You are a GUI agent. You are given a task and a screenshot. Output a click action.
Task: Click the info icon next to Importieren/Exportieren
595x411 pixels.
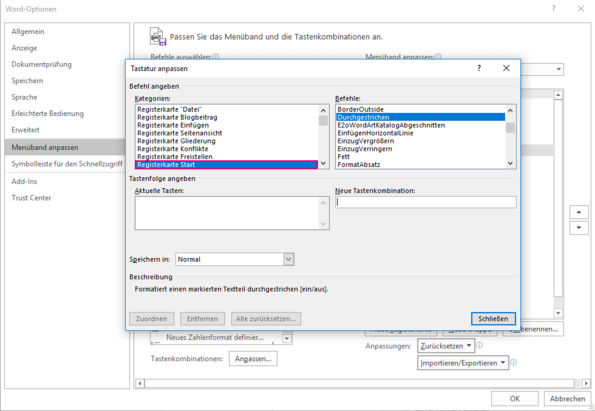513,362
